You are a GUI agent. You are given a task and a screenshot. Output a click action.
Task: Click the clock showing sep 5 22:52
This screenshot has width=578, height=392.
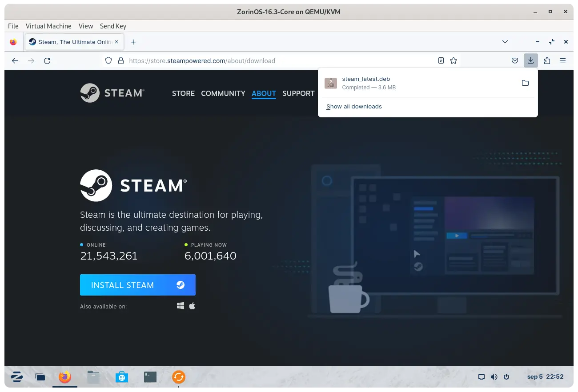pyautogui.click(x=545, y=376)
